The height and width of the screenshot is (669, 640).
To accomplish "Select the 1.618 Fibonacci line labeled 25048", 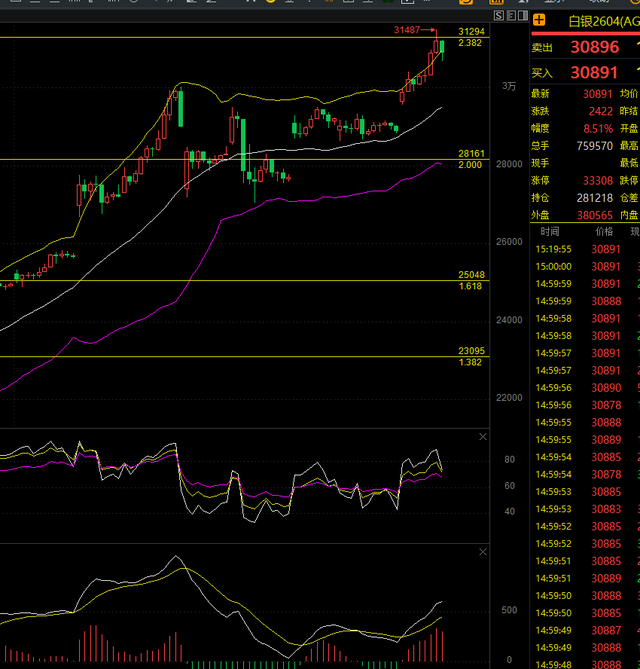I will (x=244, y=281).
